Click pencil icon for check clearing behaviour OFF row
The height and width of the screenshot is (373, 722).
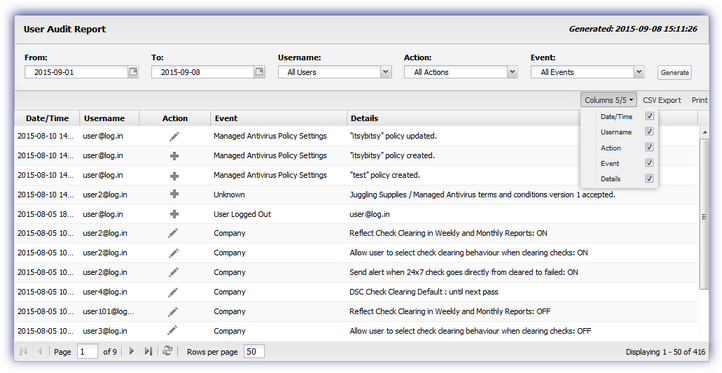[173, 331]
